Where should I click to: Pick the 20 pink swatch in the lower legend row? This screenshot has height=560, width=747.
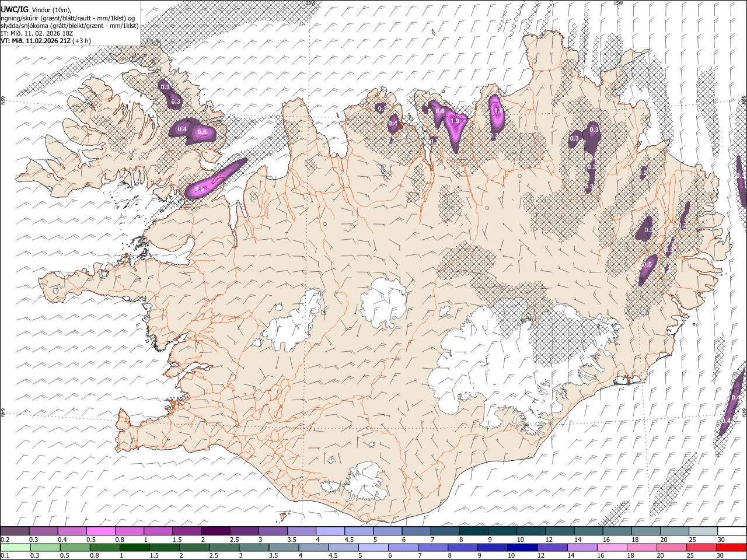[x=671, y=547]
